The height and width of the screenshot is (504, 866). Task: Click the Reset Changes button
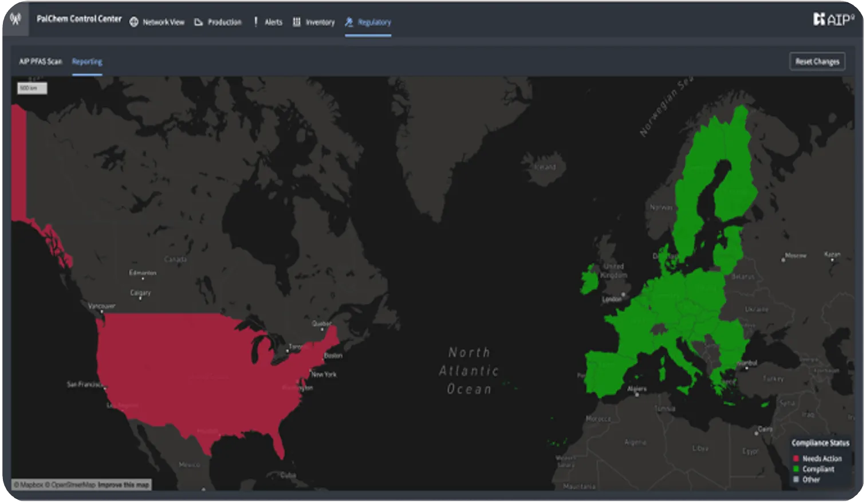pos(817,62)
